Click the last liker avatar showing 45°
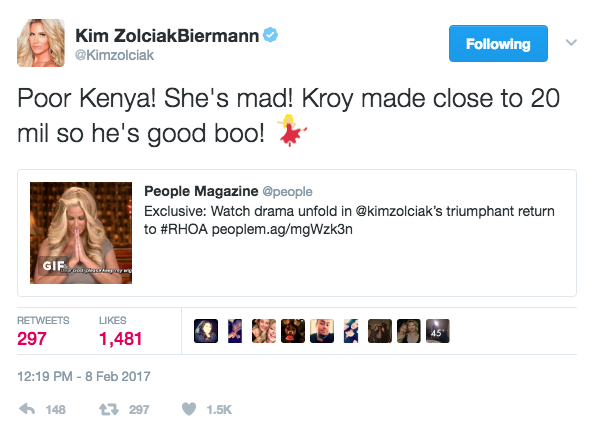Screen dimensions: 600x433 pos(436,331)
